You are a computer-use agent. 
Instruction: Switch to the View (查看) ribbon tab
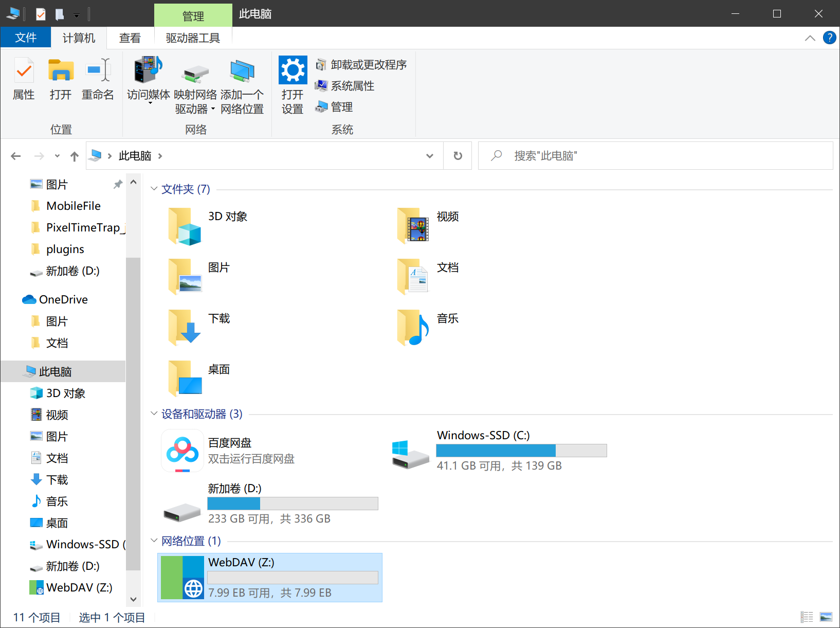[x=130, y=38]
